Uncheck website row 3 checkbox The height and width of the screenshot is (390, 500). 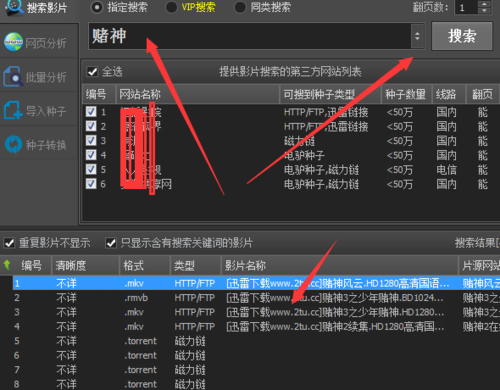[91, 140]
